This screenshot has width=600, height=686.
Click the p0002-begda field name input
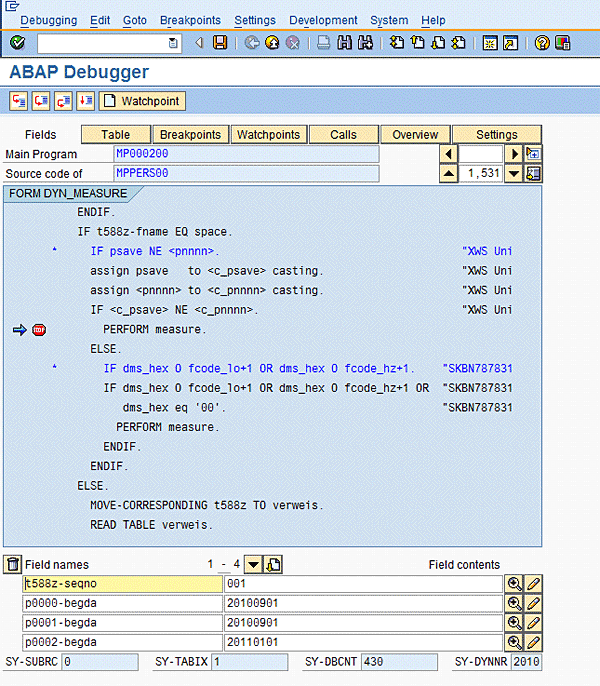pyautogui.click(x=122, y=642)
